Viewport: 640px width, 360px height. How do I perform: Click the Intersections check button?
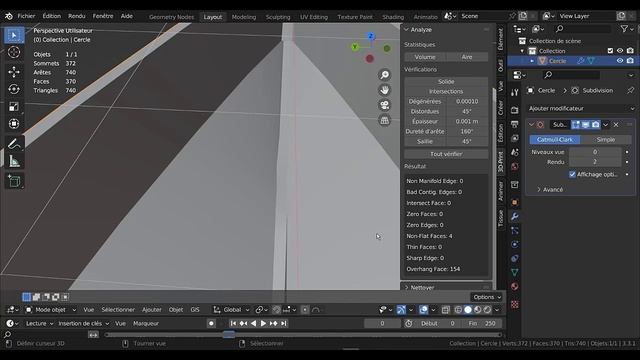(x=446, y=91)
